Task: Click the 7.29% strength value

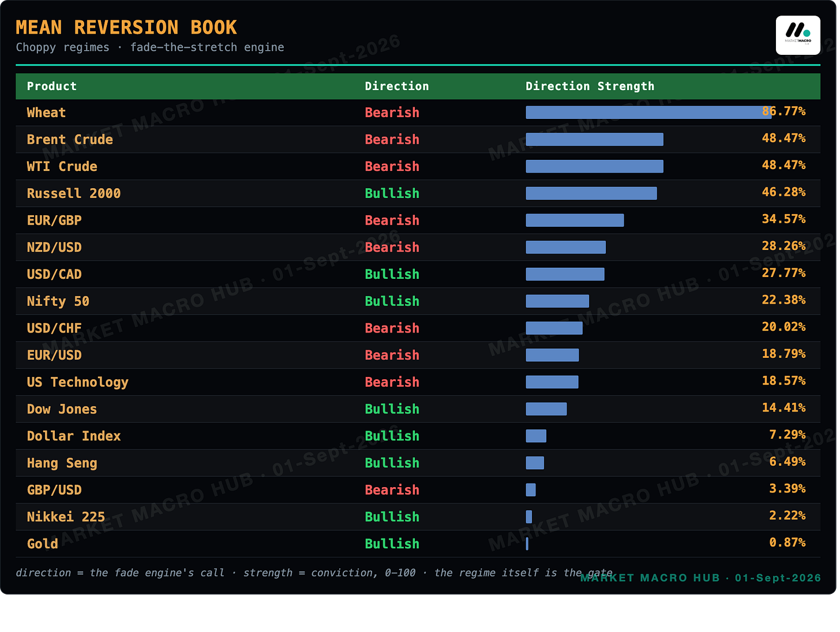Action: coord(787,434)
